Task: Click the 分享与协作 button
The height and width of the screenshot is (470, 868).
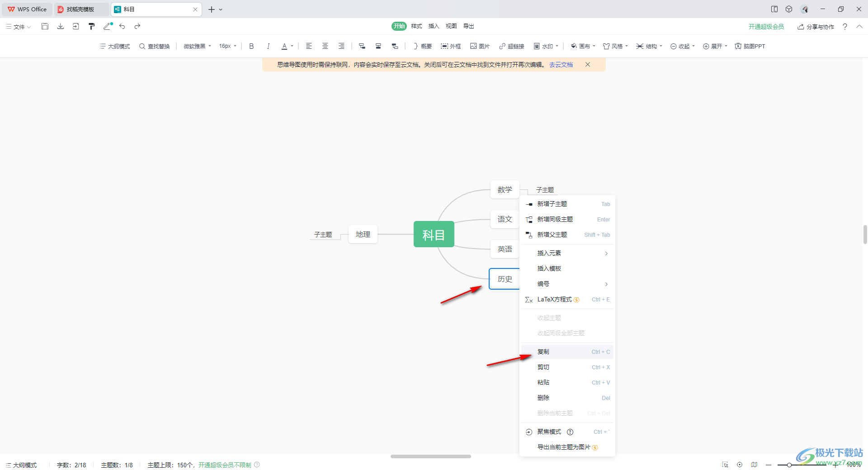Action: [x=816, y=27]
